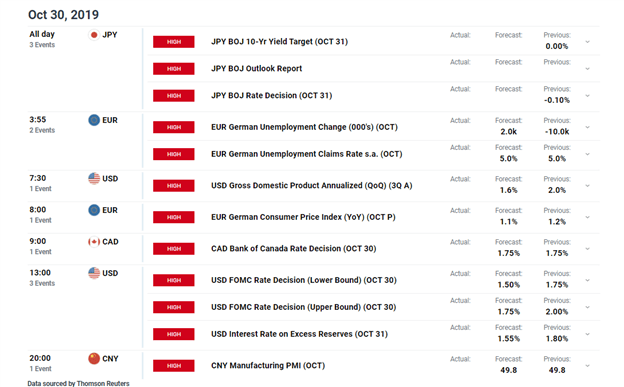Viewport: 624px width, 387px height.
Task: Expand the JPY BOJ 10-Yr Yield Target row
Action: (587, 42)
